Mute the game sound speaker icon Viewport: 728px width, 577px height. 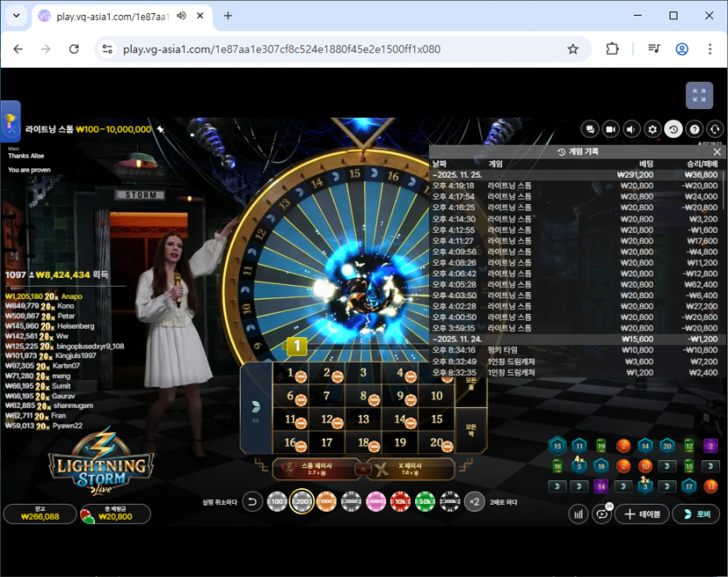pyautogui.click(x=631, y=129)
